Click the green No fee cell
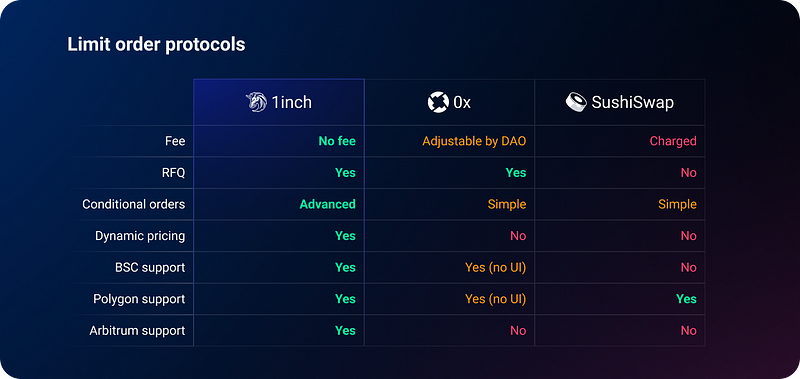The height and width of the screenshot is (379, 800). click(x=337, y=141)
